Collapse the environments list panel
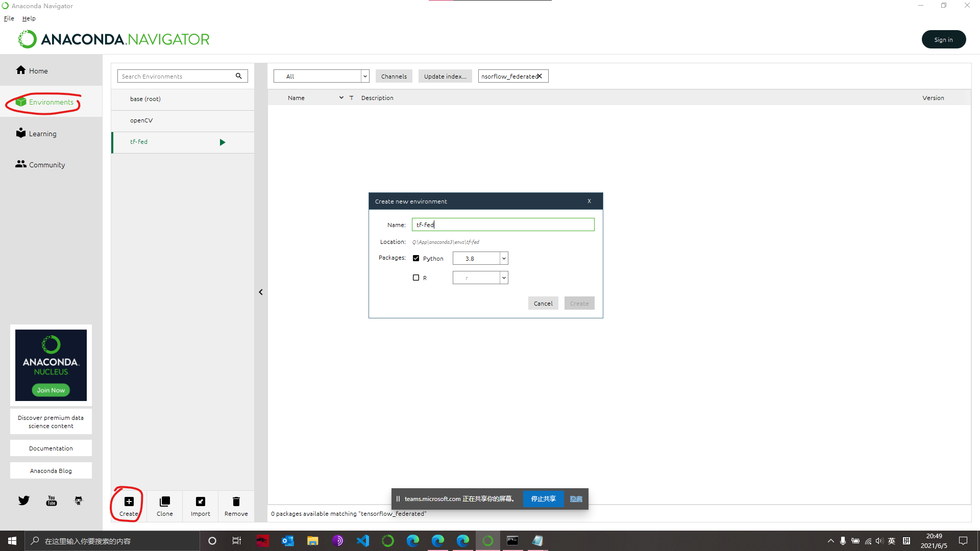Screen dimensions: 980x551 [x=261, y=292]
